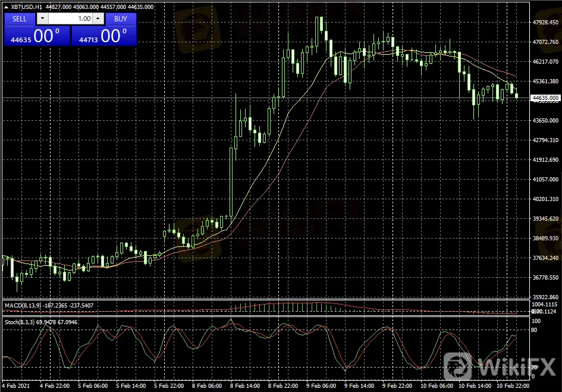
Task: Click the 44713 buy price tile
Action: point(103,36)
